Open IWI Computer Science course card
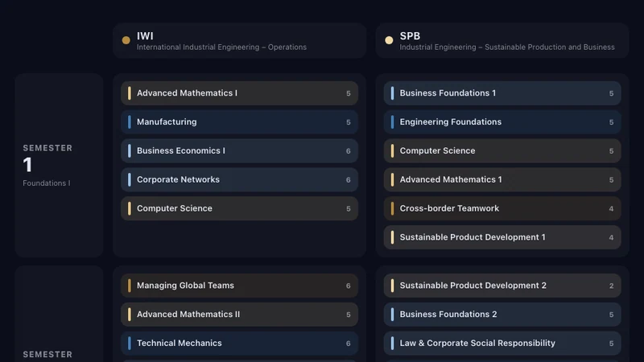This screenshot has height=362, width=644. point(239,208)
